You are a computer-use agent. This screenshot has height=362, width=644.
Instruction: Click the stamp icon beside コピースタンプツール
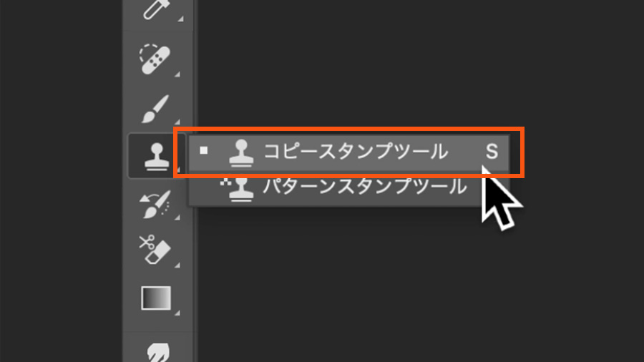(241, 152)
